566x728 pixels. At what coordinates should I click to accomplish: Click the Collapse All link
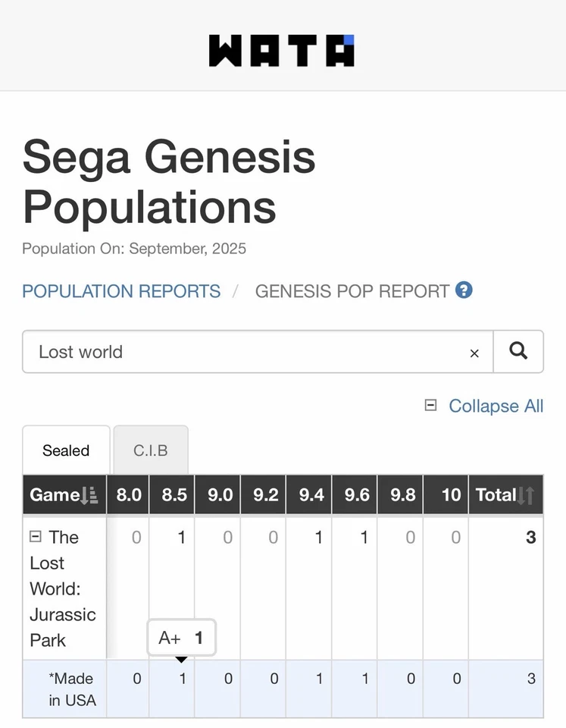[496, 406]
